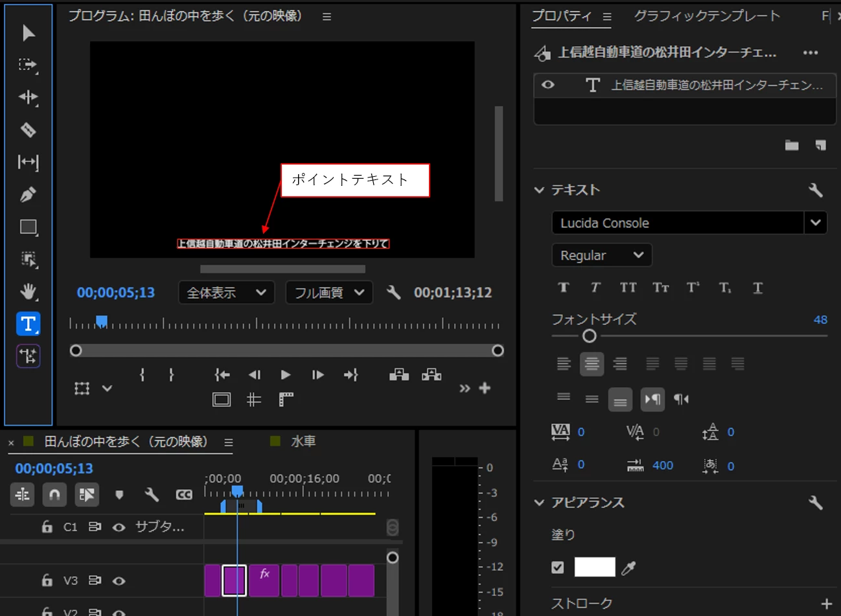Play the program monitor

point(286,374)
